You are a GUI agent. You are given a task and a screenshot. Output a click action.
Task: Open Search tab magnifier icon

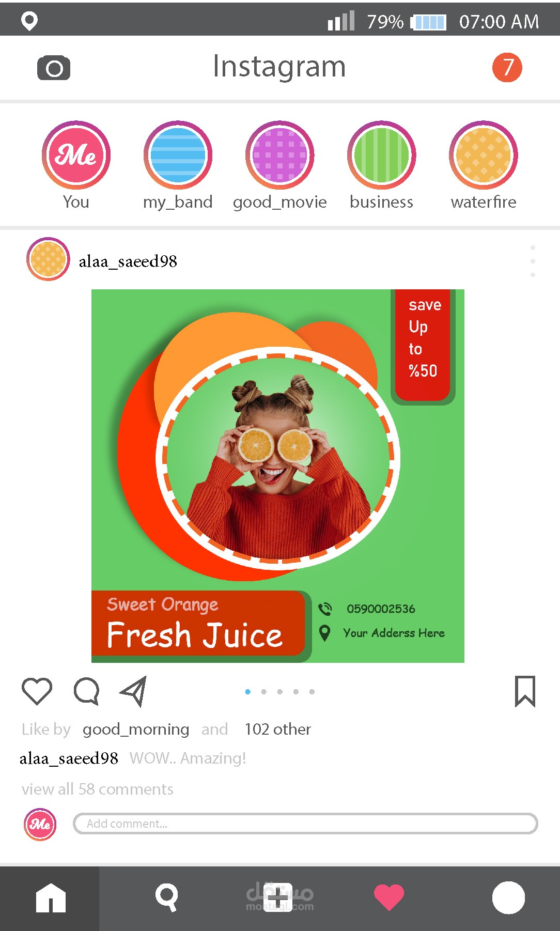167,898
